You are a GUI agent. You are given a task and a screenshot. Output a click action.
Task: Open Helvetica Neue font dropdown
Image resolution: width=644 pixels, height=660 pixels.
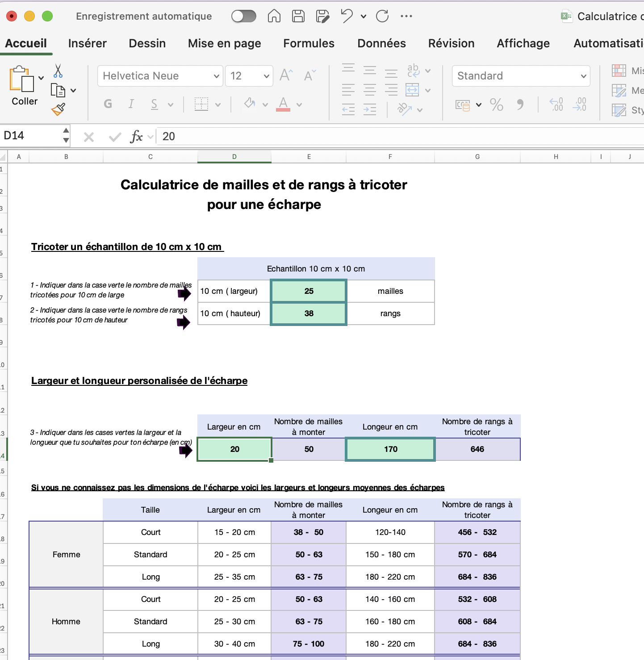click(216, 76)
